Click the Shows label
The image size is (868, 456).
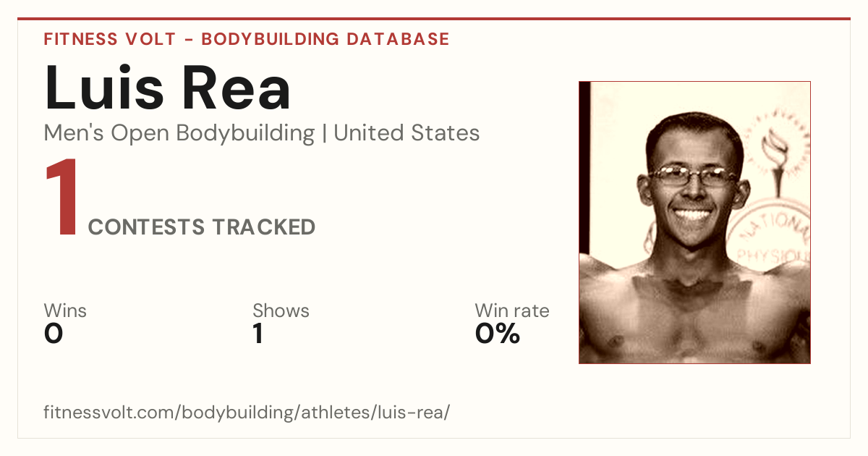(281, 311)
